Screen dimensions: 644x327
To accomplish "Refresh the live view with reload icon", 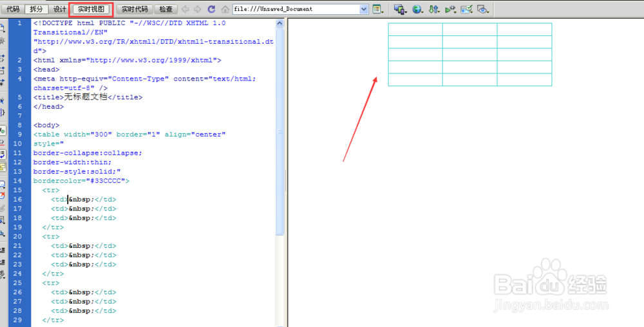I will pos(211,9).
